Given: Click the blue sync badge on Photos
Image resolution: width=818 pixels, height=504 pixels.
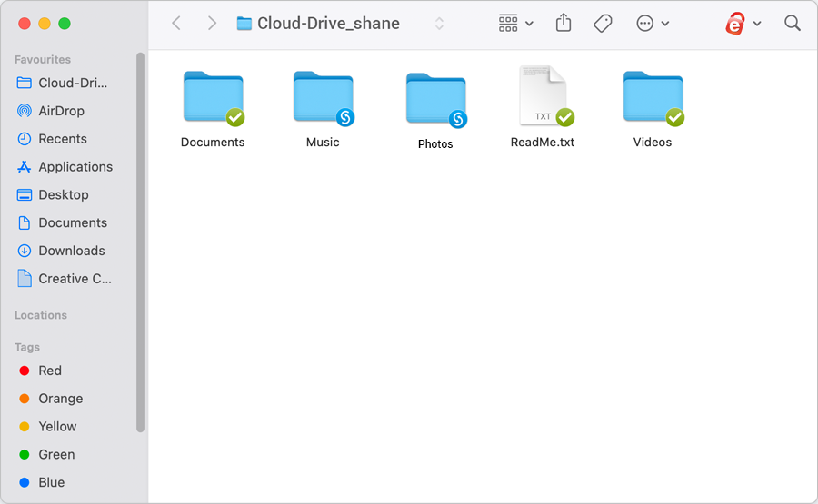Looking at the screenshot, I should pyautogui.click(x=458, y=119).
